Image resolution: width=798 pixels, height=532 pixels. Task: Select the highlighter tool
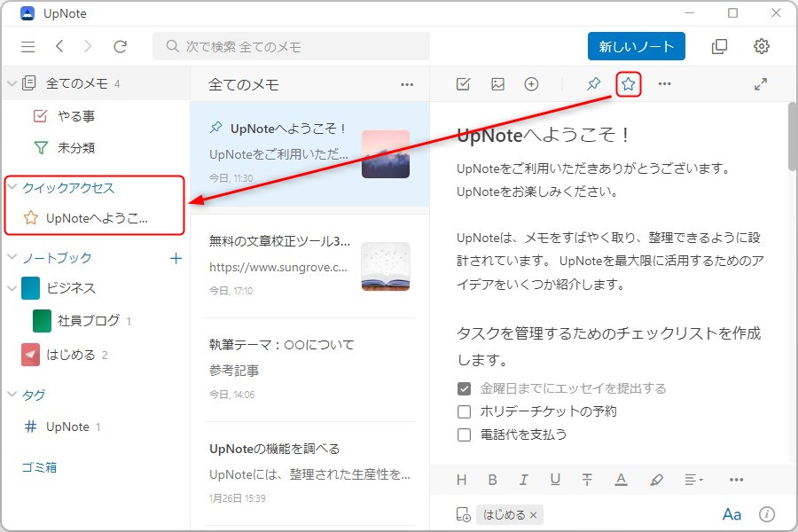coord(656,480)
